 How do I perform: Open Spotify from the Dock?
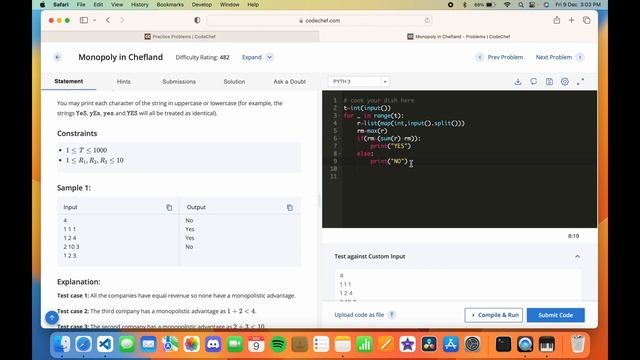tap(278, 344)
